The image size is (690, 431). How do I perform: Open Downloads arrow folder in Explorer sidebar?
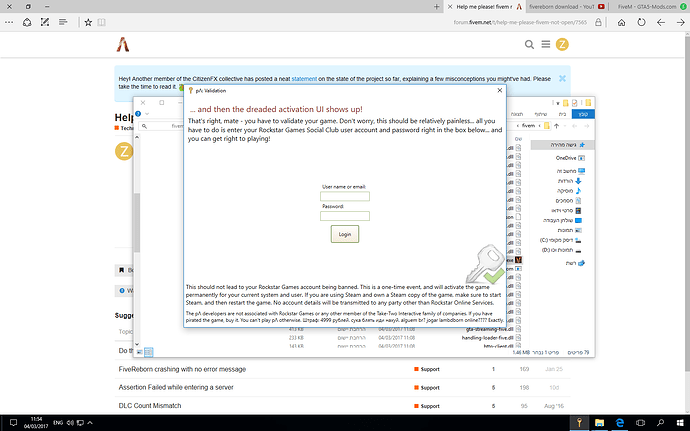click(x=571, y=181)
